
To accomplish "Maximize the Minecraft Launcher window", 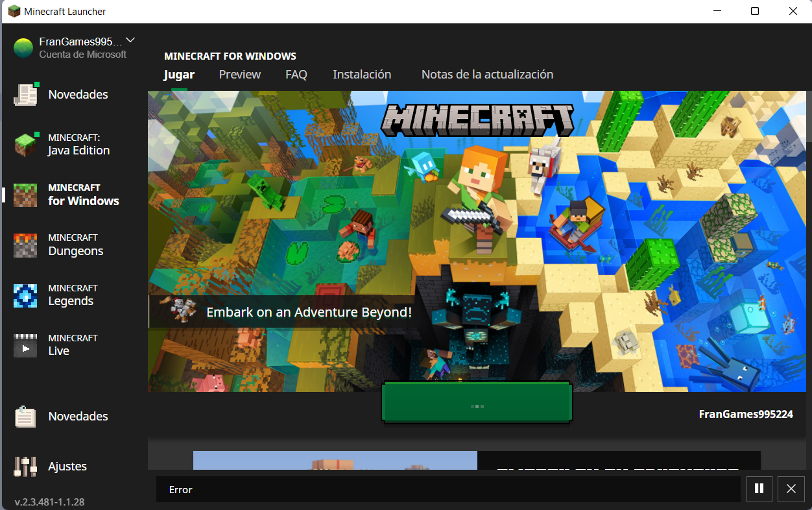I will 755,11.
